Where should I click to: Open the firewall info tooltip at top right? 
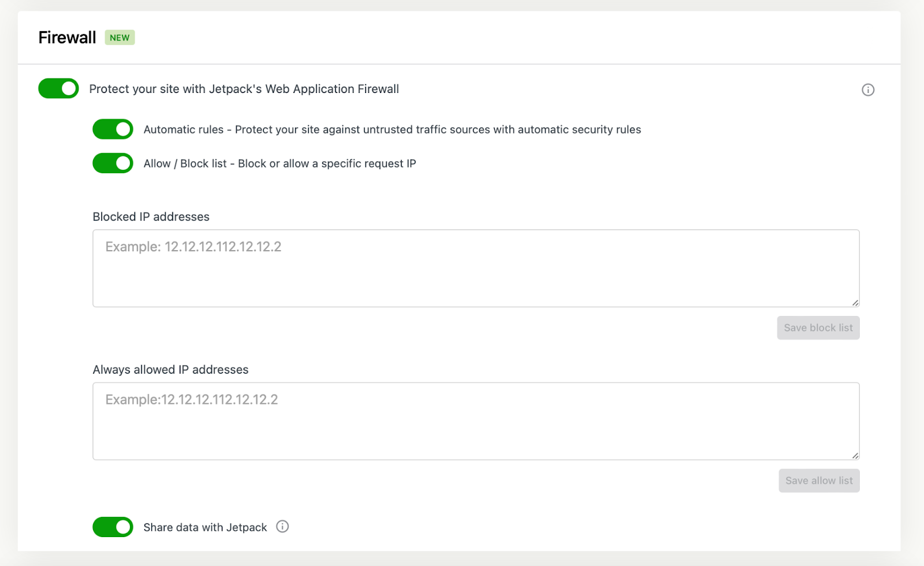(x=867, y=90)
